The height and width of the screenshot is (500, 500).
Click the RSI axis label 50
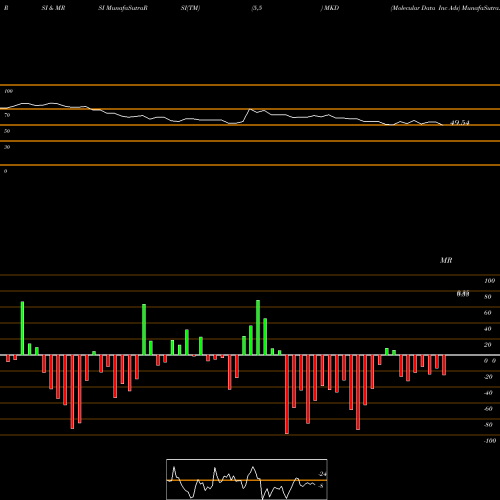click(7, 131)
